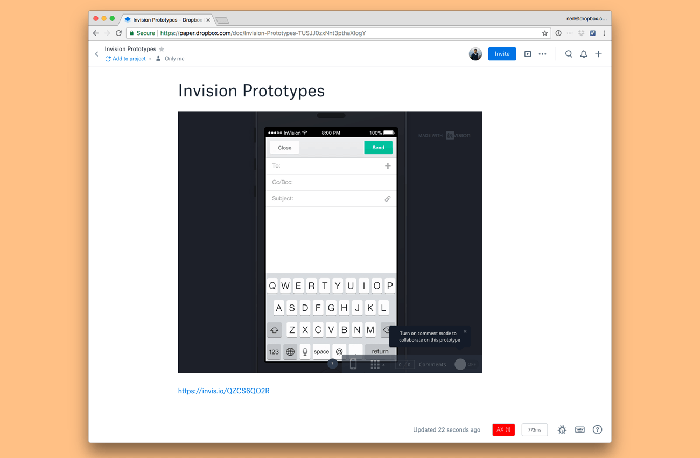Bookmark the page with the star icon

[x=545, y=33]
